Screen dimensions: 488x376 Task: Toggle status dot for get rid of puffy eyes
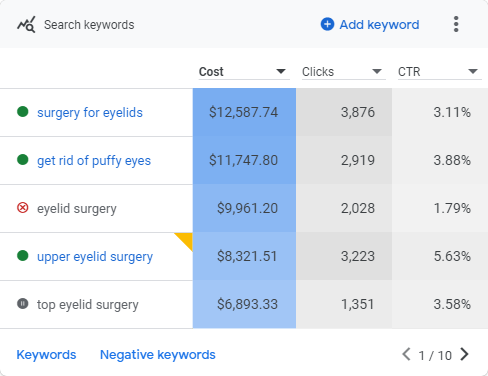(23, 160)
